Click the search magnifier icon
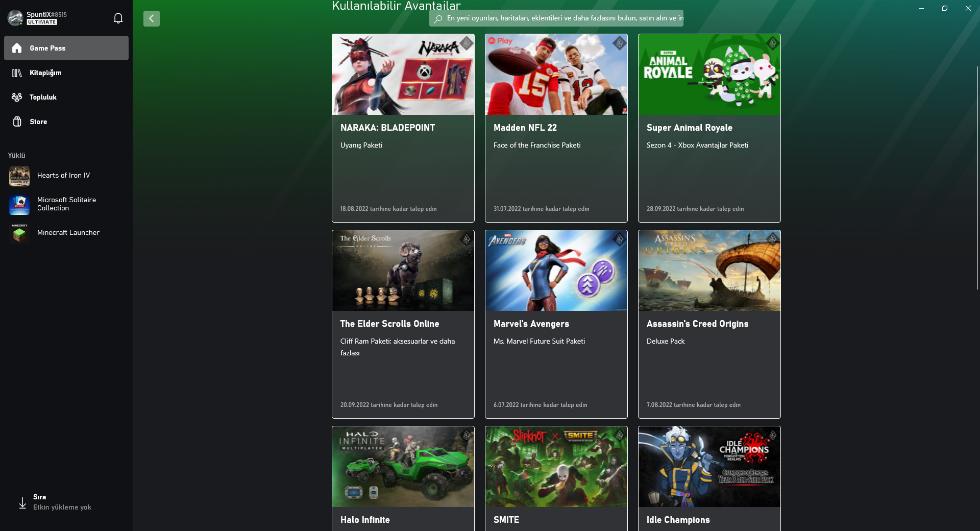The image size is (980, 531). (438, 19)
